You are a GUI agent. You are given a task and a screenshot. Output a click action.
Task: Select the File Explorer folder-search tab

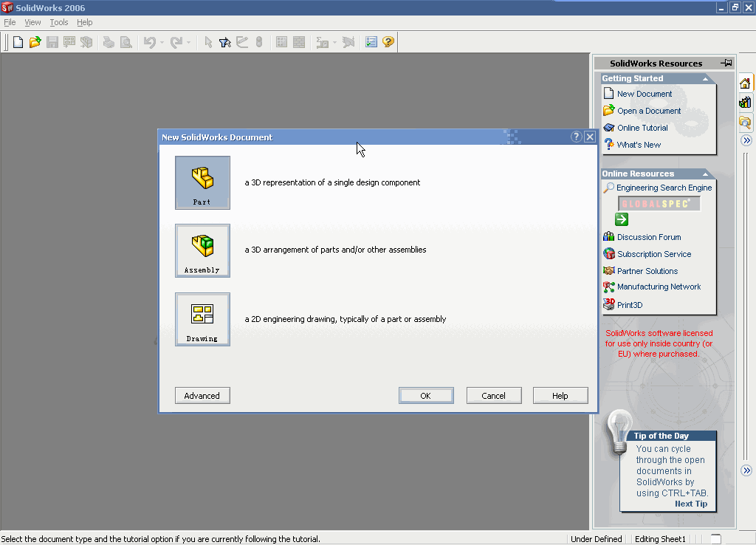pos(745,123)
